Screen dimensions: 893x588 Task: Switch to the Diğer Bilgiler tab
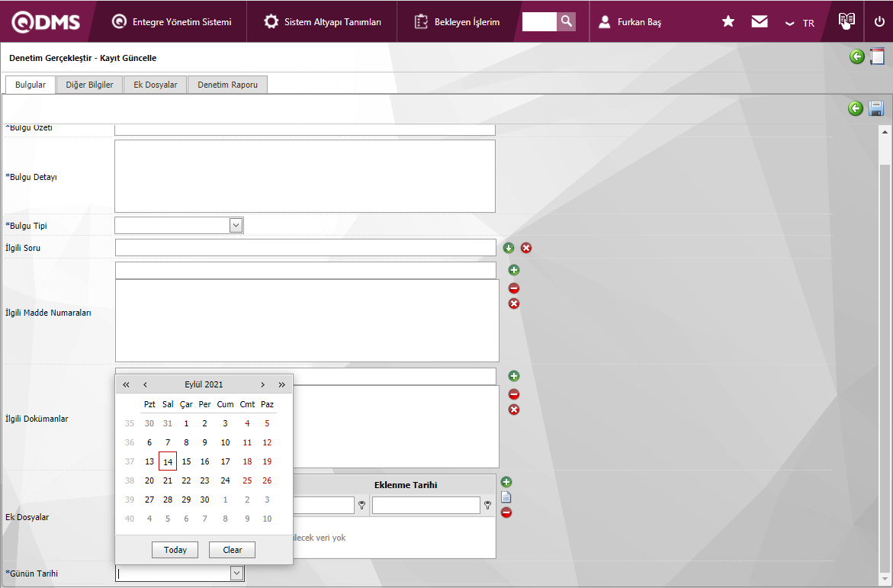[89, 85]
